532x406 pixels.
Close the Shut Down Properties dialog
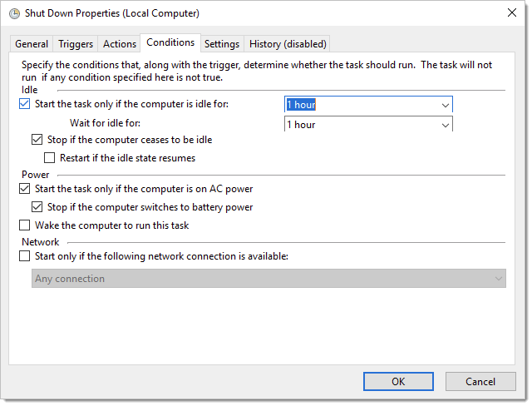[510, 13]
